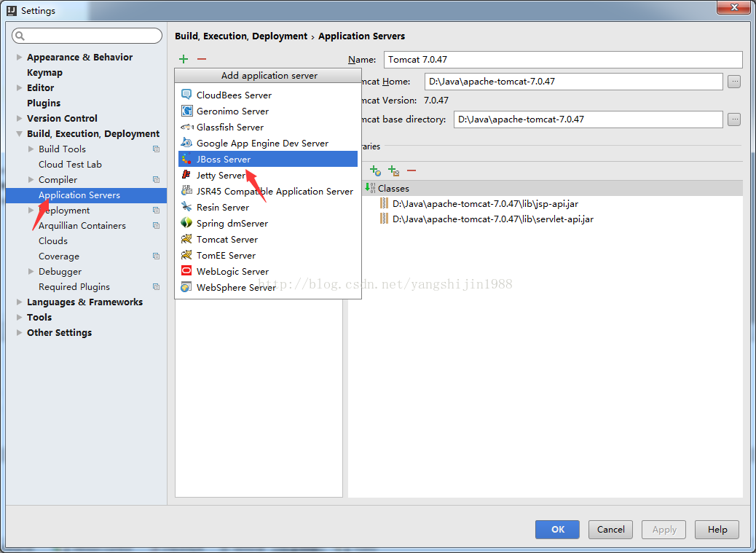Click the Tomcat Server cat icon
The height and width of the screenshot is (553, 756).
click(186, 239)
